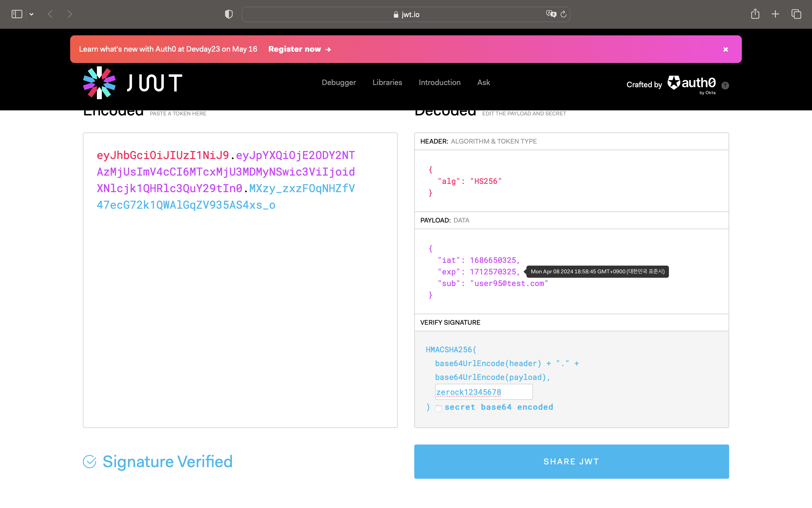Go back with the back arrow
Image resolution: width=812 pixels, height=508 pixels.
pyautogui.click(x=50, y=14)
